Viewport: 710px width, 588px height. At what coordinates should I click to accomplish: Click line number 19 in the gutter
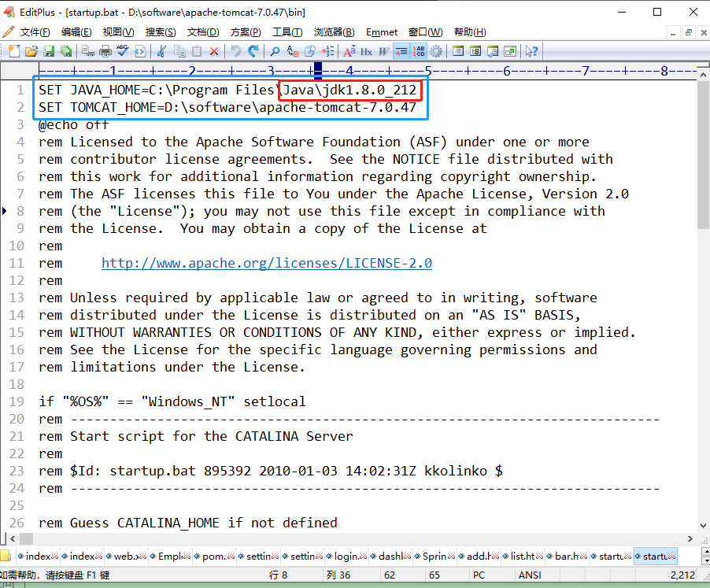coord(17,401)
